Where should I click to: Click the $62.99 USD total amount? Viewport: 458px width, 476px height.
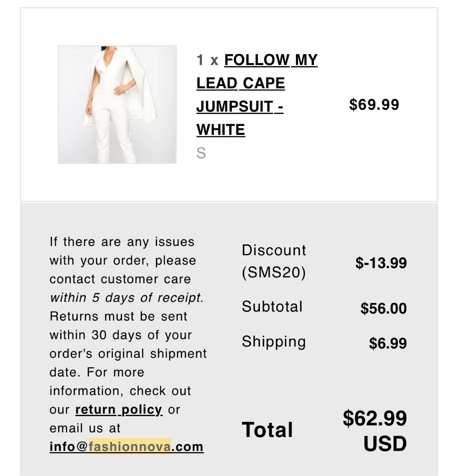(375, 430)
